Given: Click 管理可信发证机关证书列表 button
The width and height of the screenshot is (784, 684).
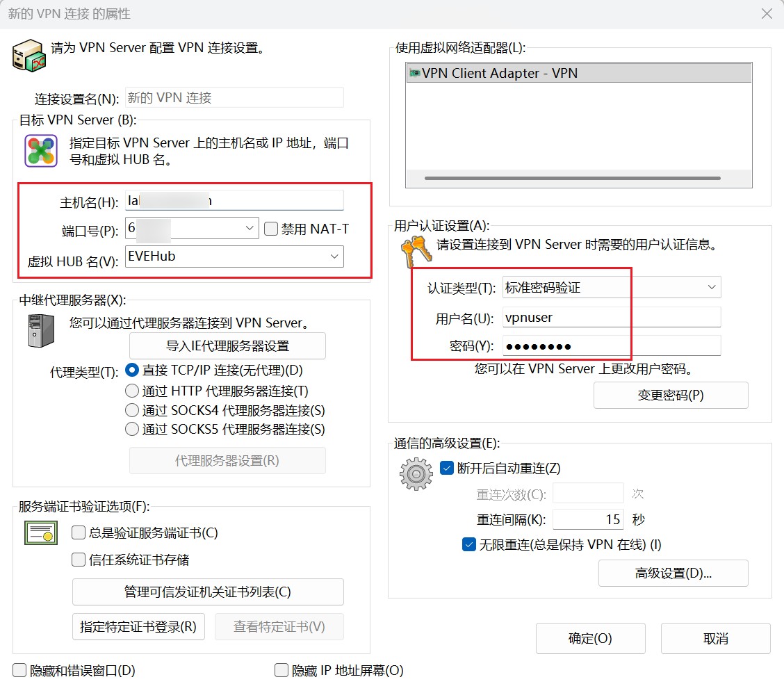Looking at the screenshot, I should pyautogui.click(x=208, y=592).
